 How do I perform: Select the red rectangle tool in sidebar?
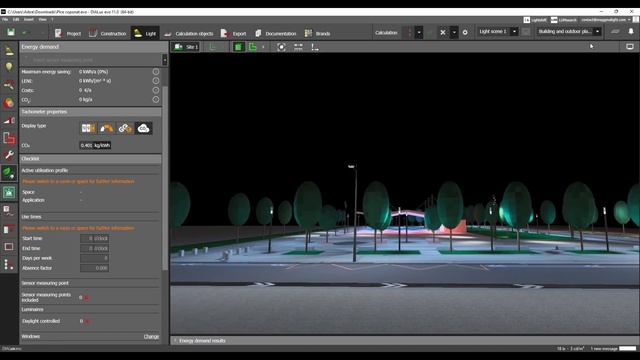coord(9,247)
